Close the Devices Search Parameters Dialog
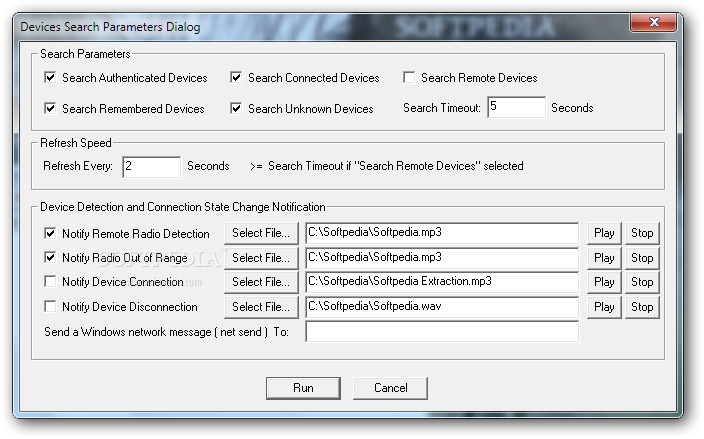 [x=653, y=22]
